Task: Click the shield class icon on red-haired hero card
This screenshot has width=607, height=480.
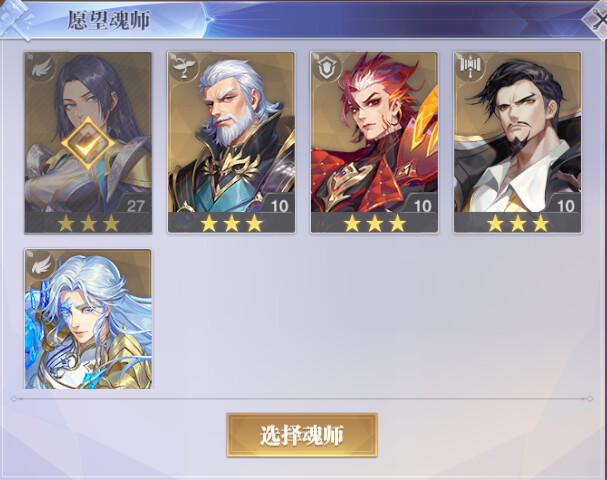Action: coord(328,67)
